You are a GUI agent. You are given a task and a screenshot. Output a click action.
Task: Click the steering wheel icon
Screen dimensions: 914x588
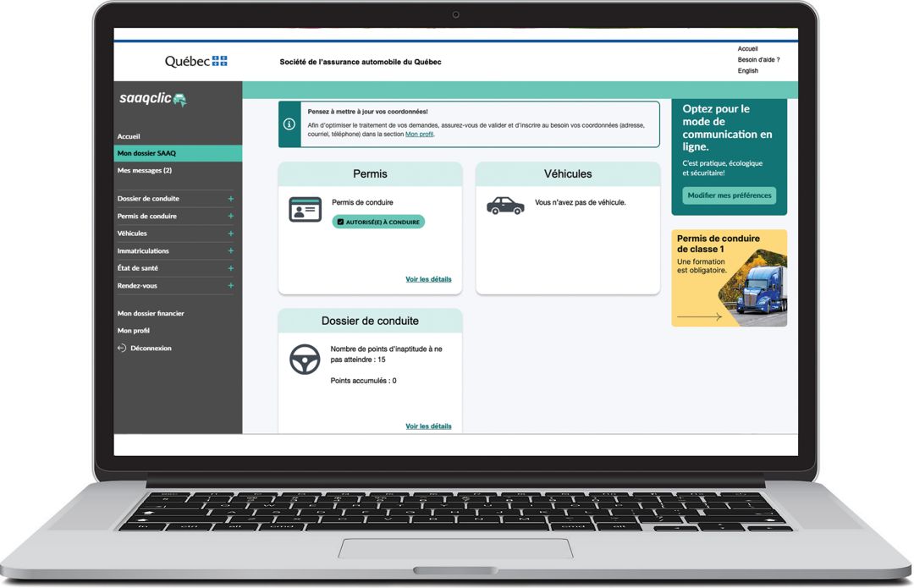pos(305,360)
